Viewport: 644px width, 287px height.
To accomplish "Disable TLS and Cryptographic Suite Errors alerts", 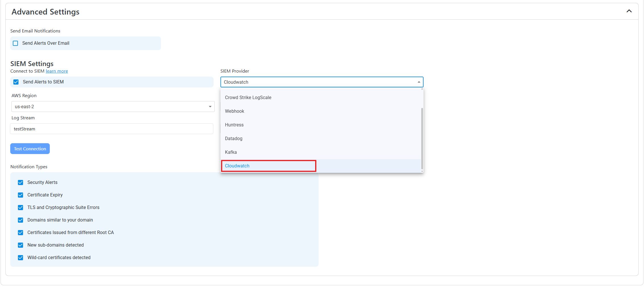I will coord(20,207).
